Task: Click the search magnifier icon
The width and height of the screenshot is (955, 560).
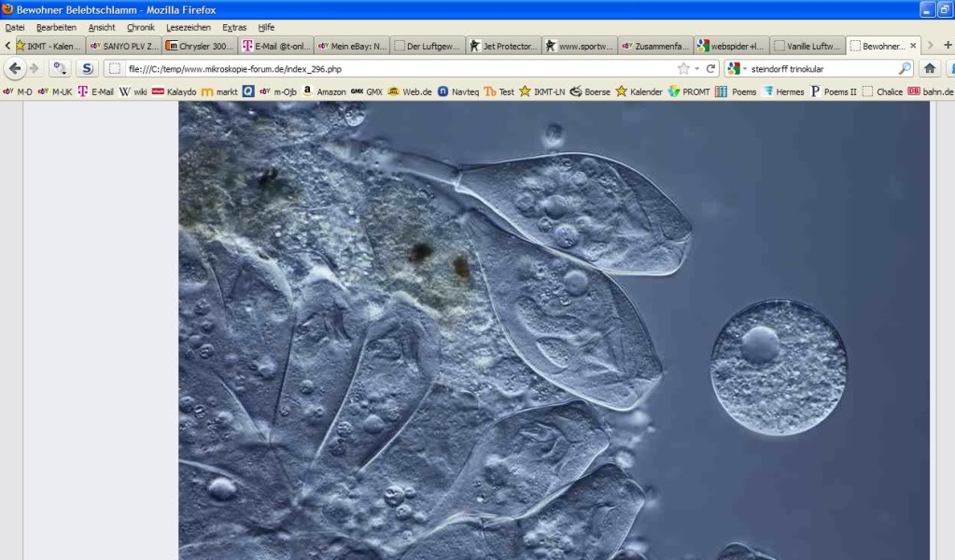Action: tap(906, 69)
